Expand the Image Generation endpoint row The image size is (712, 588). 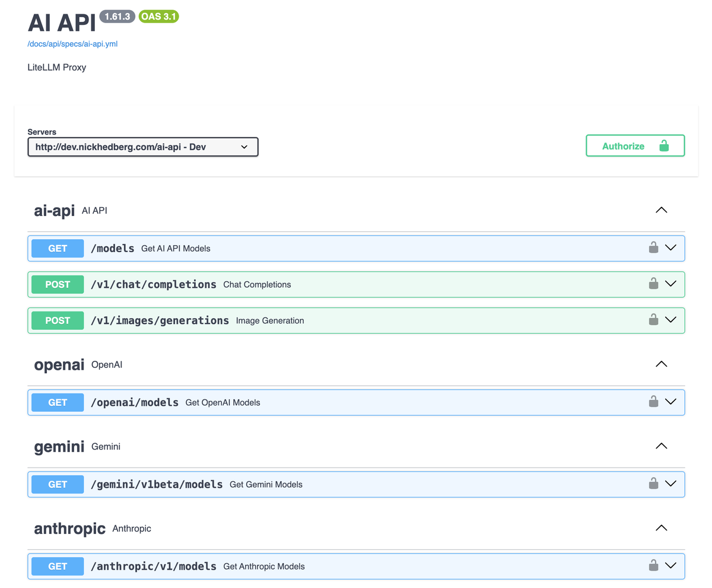671,320
